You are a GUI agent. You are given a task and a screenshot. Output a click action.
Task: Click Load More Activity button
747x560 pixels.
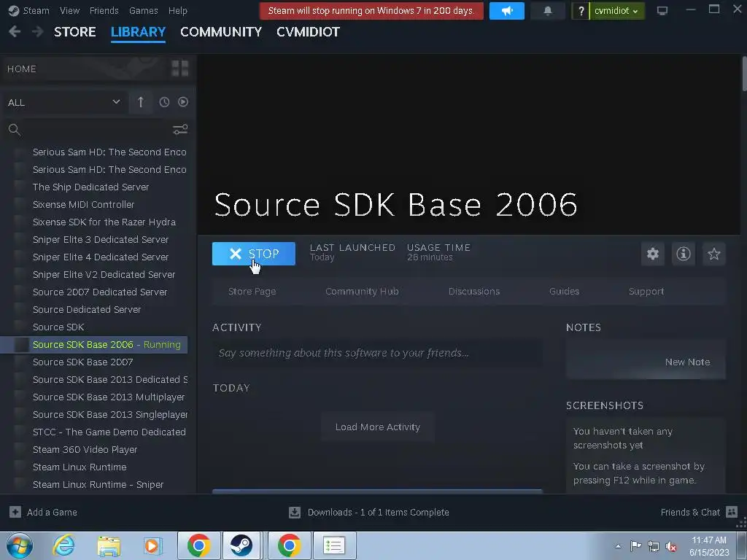(378, 427)
